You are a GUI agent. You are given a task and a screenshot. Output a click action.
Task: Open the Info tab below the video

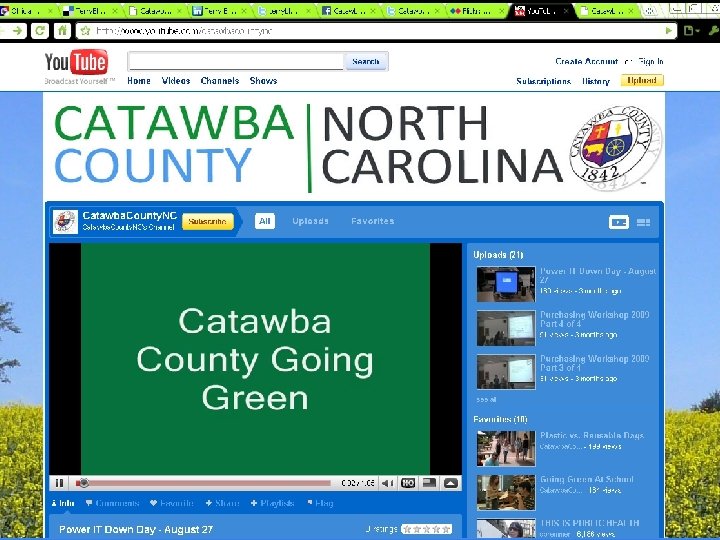63,503
